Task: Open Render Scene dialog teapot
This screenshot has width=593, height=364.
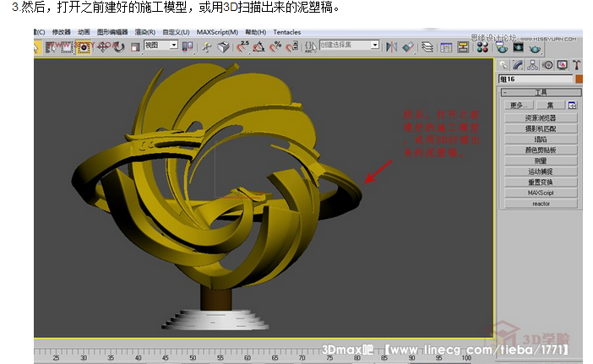Action: [502, 48]
